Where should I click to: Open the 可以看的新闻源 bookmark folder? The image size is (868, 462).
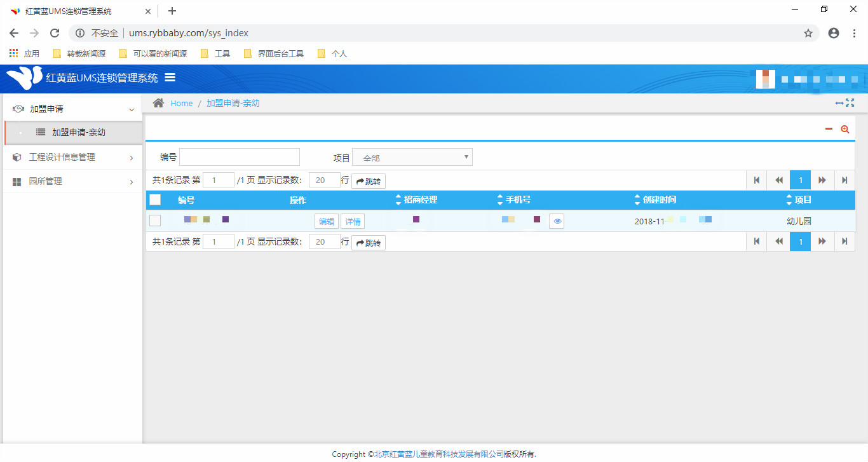pos(153,54)
